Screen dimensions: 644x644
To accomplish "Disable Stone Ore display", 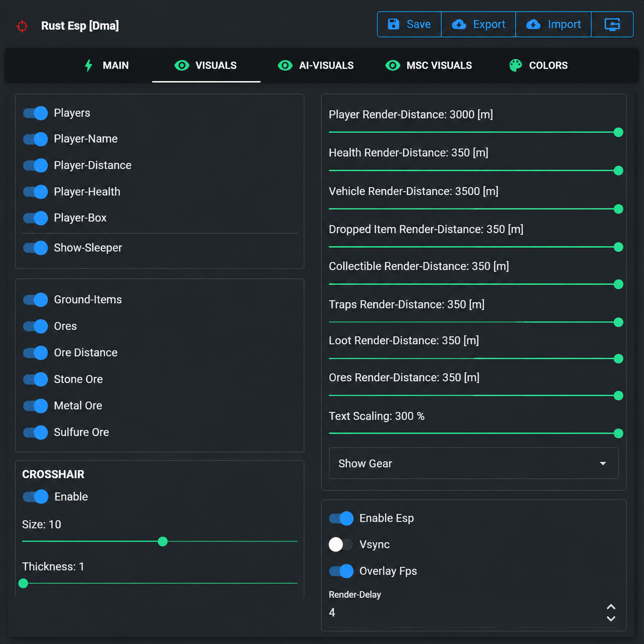I will tap(35, 379).
